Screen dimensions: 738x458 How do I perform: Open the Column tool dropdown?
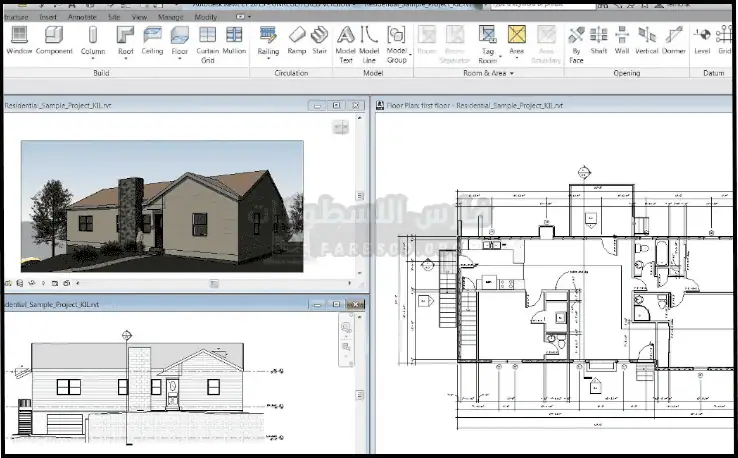point(93,59)
